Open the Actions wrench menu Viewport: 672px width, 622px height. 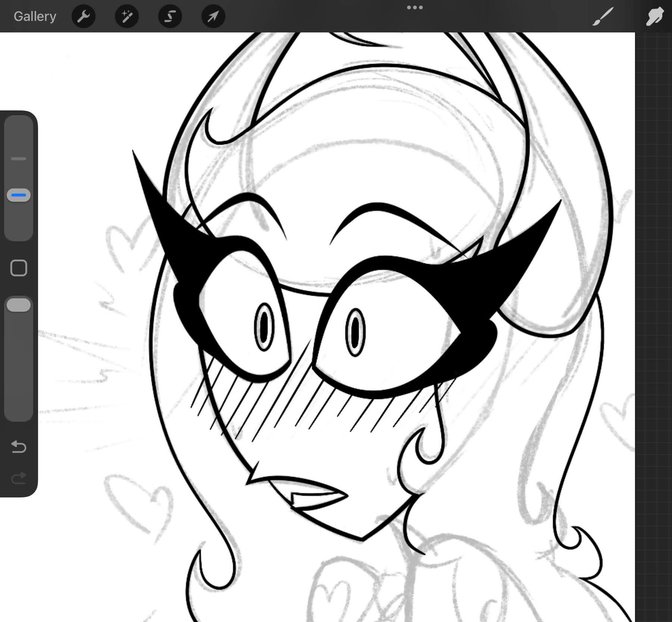click(84, 16)
